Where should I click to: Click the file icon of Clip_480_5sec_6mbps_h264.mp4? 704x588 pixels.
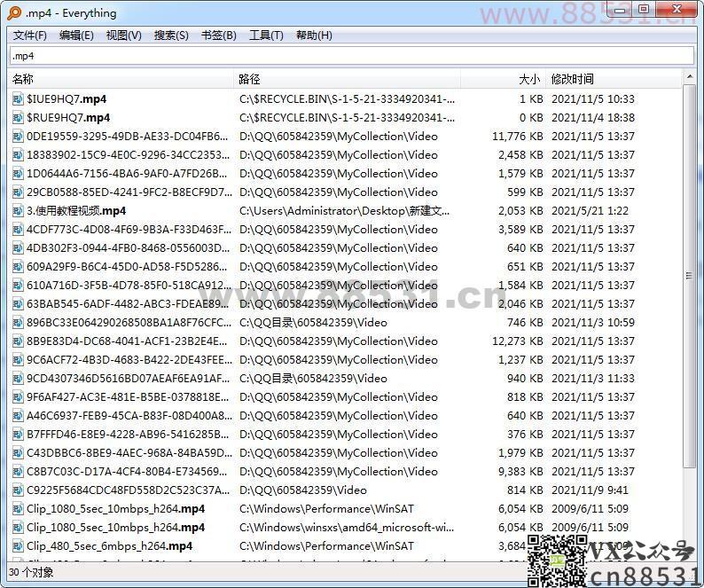[18, 546]
